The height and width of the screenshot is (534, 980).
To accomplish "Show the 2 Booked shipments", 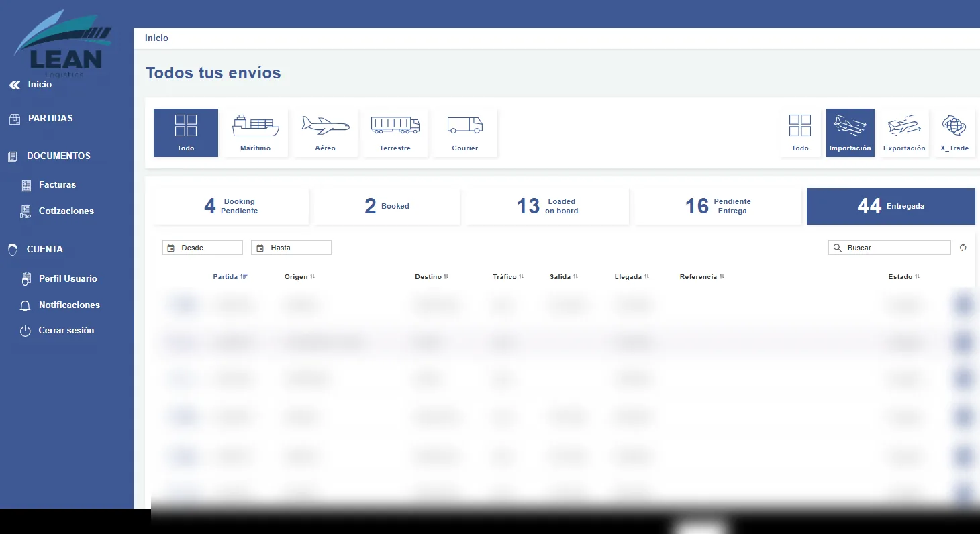I will click(387, 206).
